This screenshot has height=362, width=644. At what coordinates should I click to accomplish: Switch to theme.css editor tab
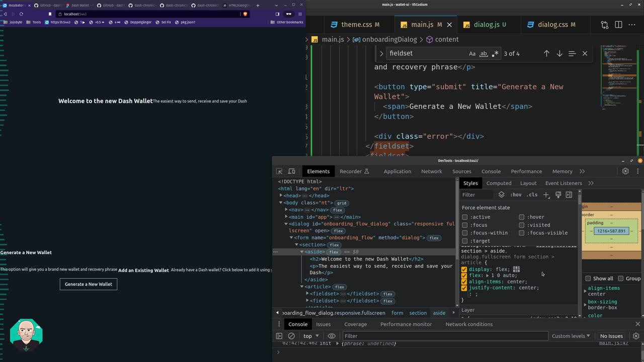click(x=355, y=25)
